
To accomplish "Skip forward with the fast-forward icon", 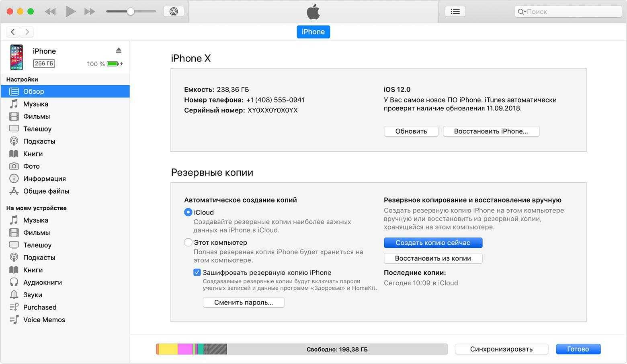I will 90,12.
